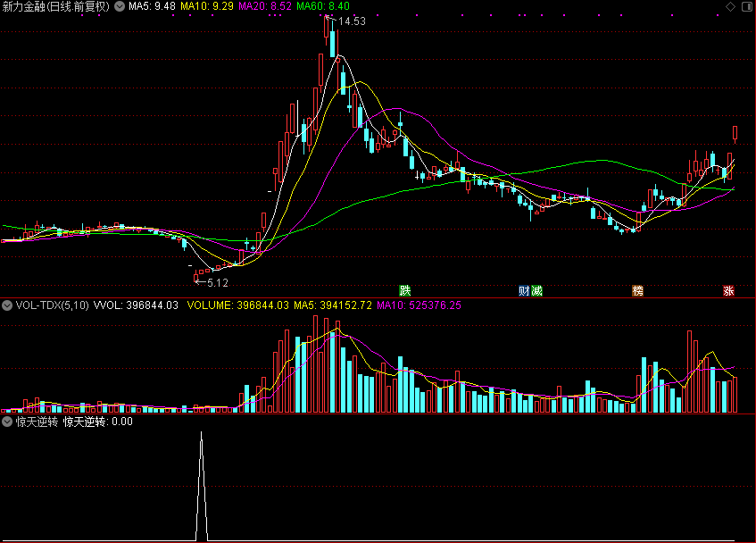
Task: Click the 14.53 high price annotation
Action: pos(352,21)
